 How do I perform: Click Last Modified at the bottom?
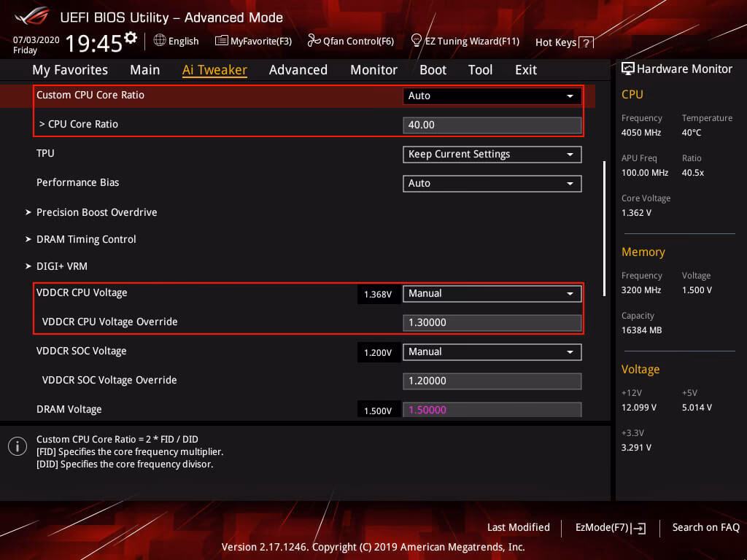click(519, 527)
